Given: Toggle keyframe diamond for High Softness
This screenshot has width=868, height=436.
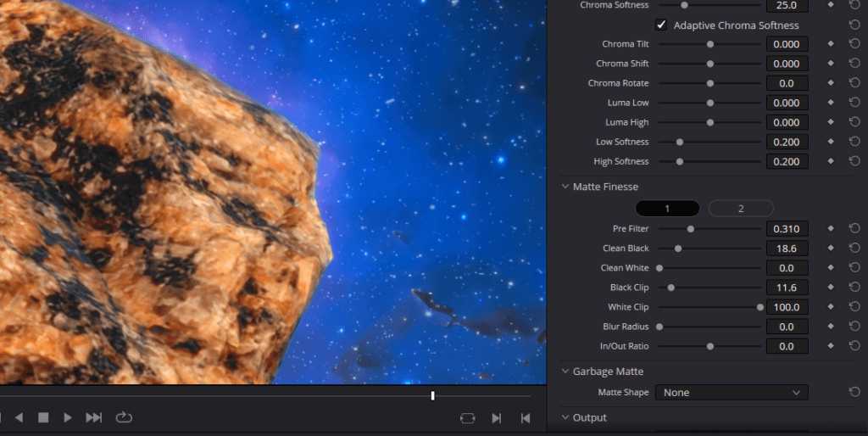Looking at the screenshot, I should (x=831, y=161).
